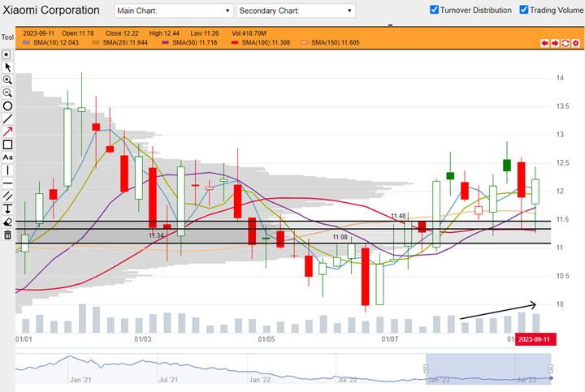
Task: Click the 01/07 date axis label
Action: click(389, 339)
